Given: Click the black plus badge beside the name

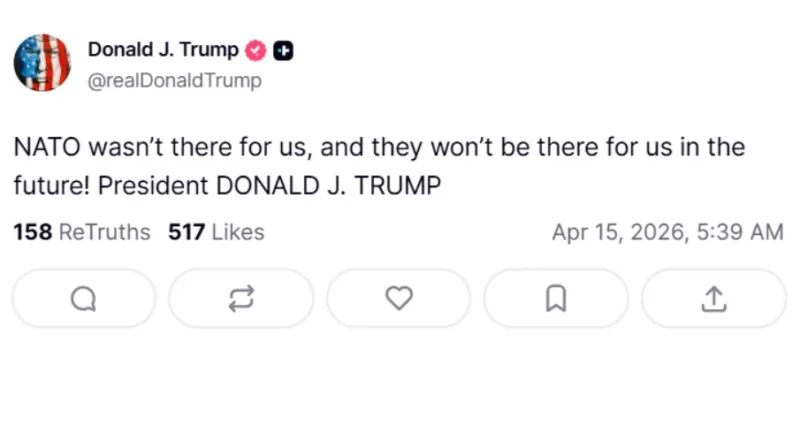Looking at the screenshot, I should pyautogui.click(x=283, y=50).
